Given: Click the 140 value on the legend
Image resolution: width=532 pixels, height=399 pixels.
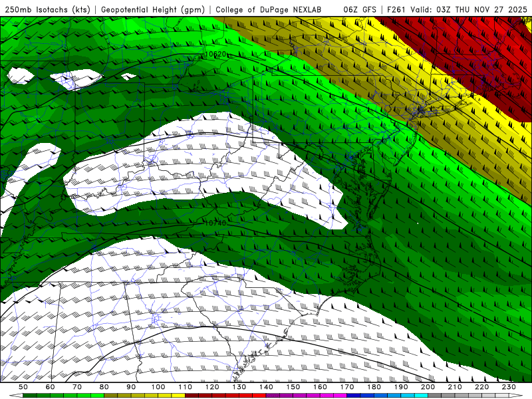Looking at the screenshot, I should (266, 387).
